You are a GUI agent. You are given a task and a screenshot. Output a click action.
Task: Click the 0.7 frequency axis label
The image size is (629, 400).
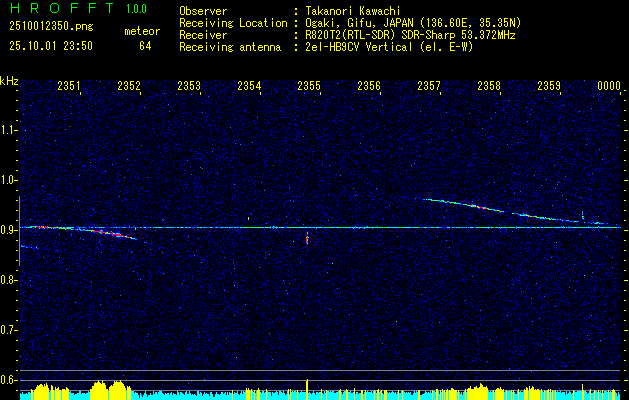[9, 330]
